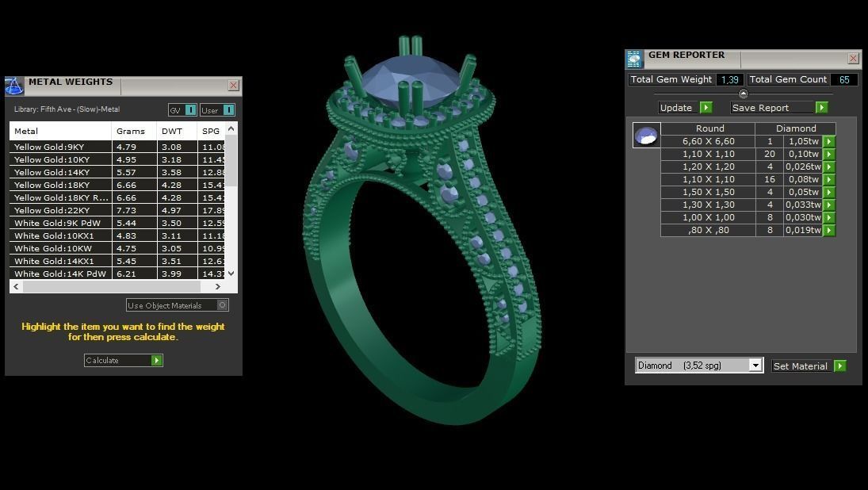This screenshot has height=490, width=868.
Task: Click the Round shape header
Action: [709, 128]
